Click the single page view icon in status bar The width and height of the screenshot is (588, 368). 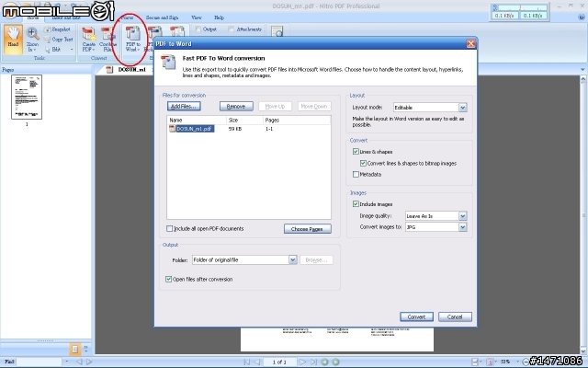point(490,362)
